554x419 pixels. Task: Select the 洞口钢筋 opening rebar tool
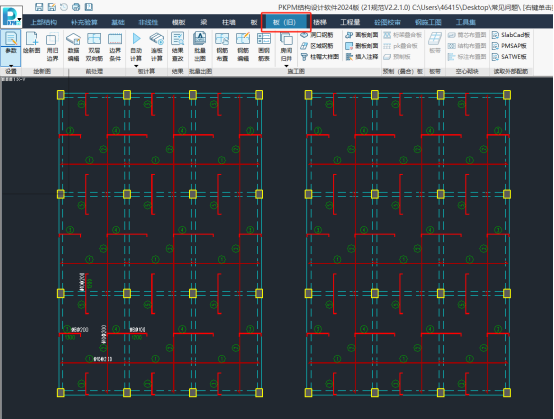coord(317,35)
